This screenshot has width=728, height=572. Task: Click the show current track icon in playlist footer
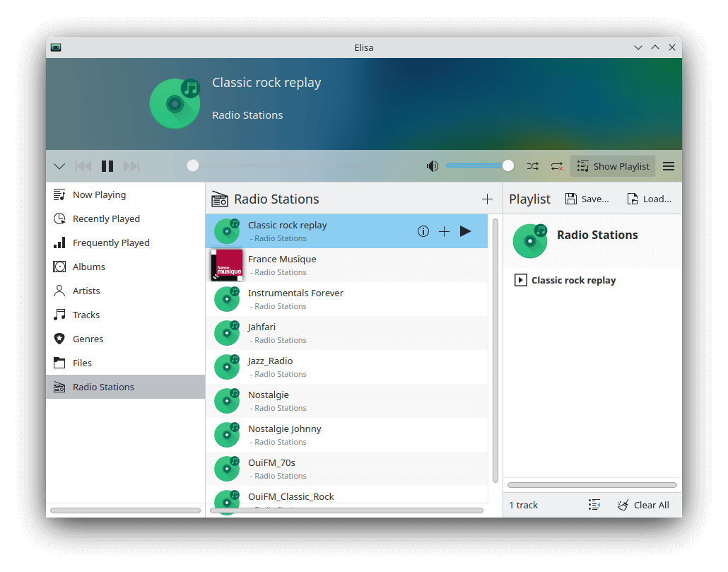point(594,505)
